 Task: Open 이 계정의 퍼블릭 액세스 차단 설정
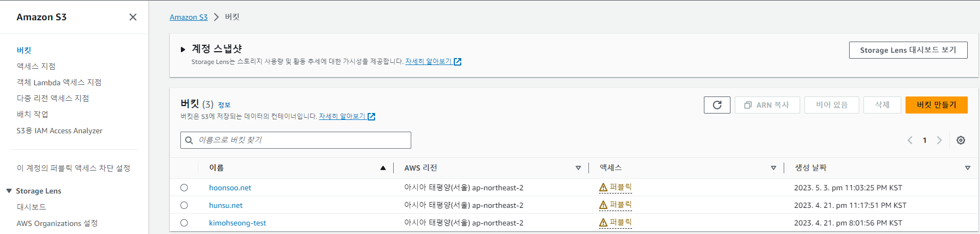tap(73, 168)
